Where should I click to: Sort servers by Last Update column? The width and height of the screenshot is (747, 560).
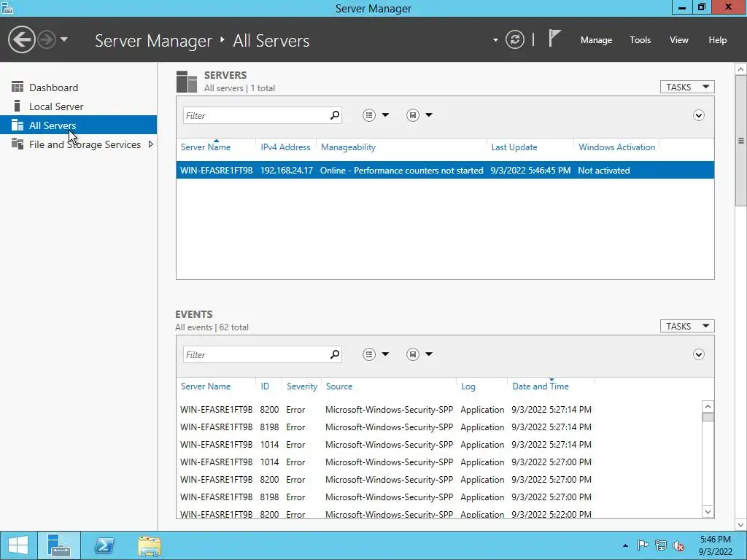514,147
